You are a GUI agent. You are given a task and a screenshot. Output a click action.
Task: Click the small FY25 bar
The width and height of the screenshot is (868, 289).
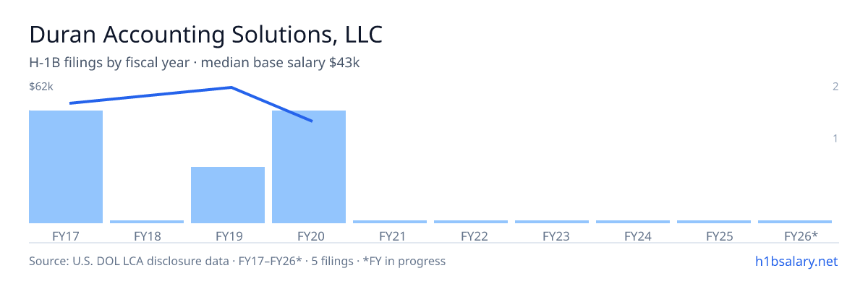714,222
